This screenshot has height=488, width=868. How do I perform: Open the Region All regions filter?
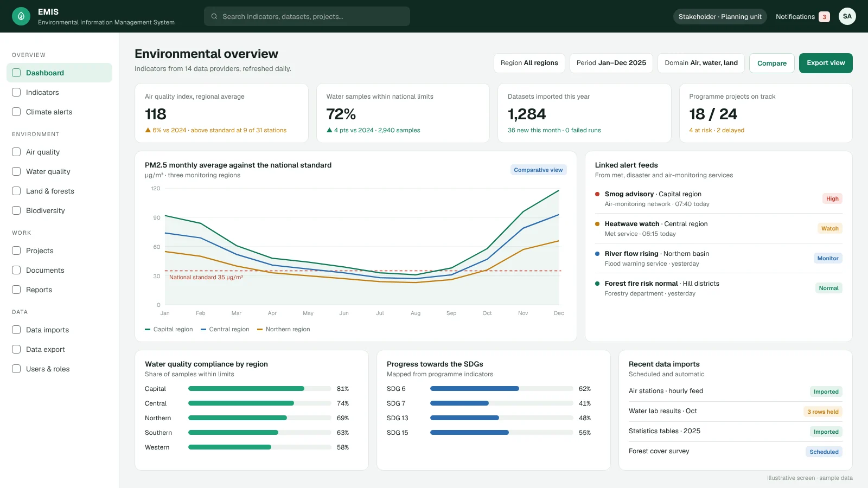(529, 63)
